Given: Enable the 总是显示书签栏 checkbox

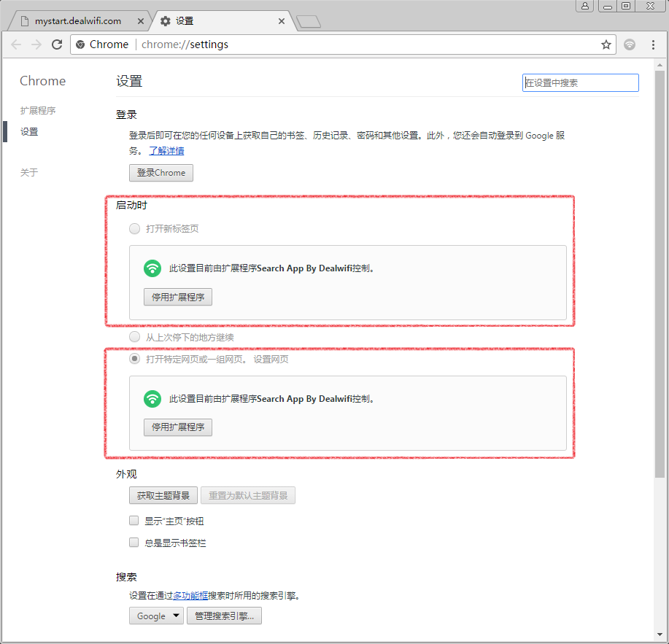Looking at the screenshot, I should (134, 543).
